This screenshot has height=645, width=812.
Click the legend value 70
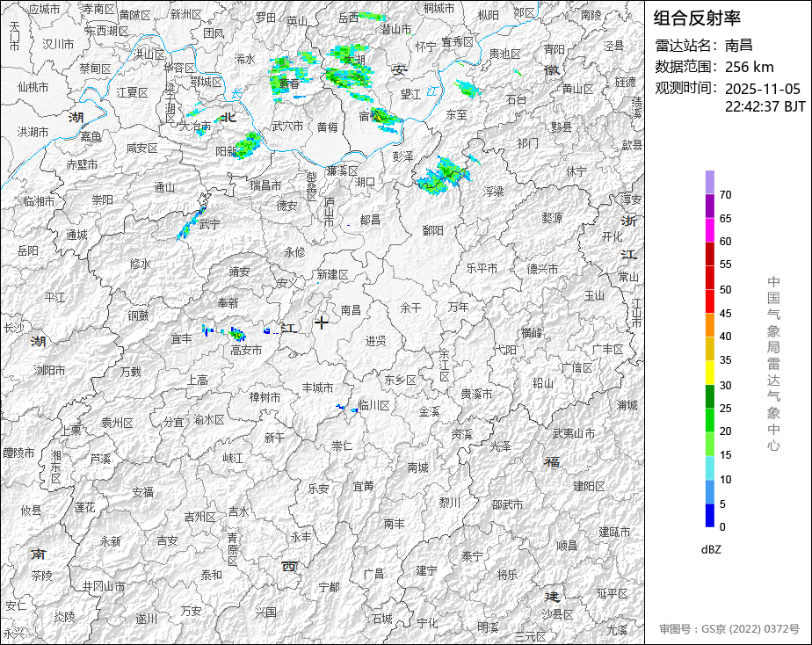point(726,195)
